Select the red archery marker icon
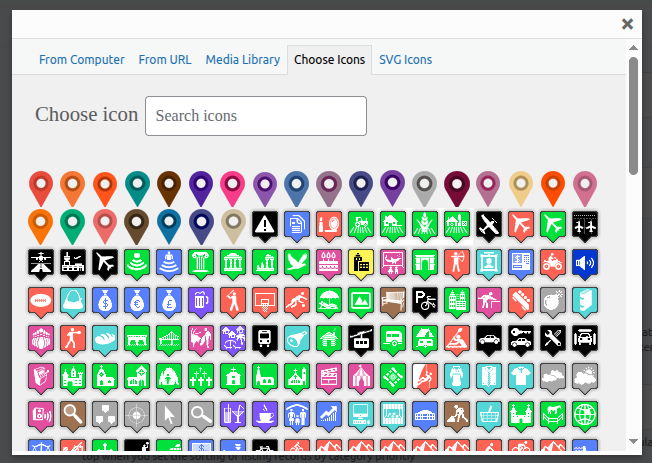Screen dimensions: 652x463 tap(457, 265)
